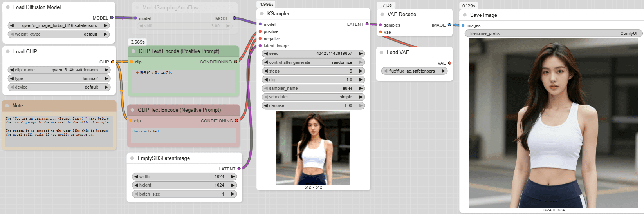Click the KSampler LATENT output socket
The image size is (644, 214).
pyautogui.click(x=367, y=24)
